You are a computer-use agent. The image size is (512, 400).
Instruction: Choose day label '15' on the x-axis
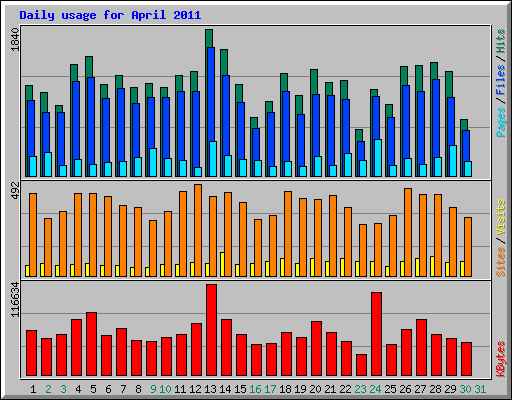point(240,389)
